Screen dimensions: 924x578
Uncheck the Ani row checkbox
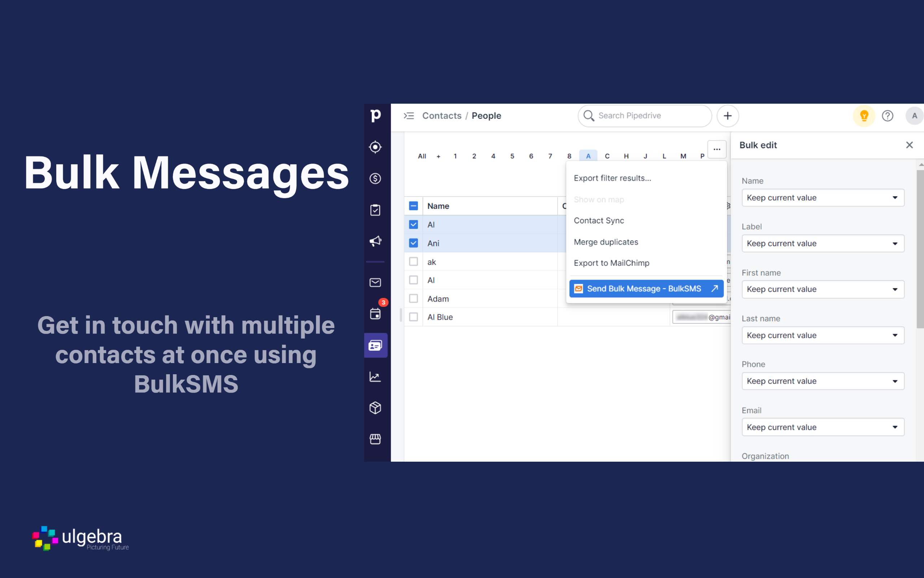click(x=414, y=243)
